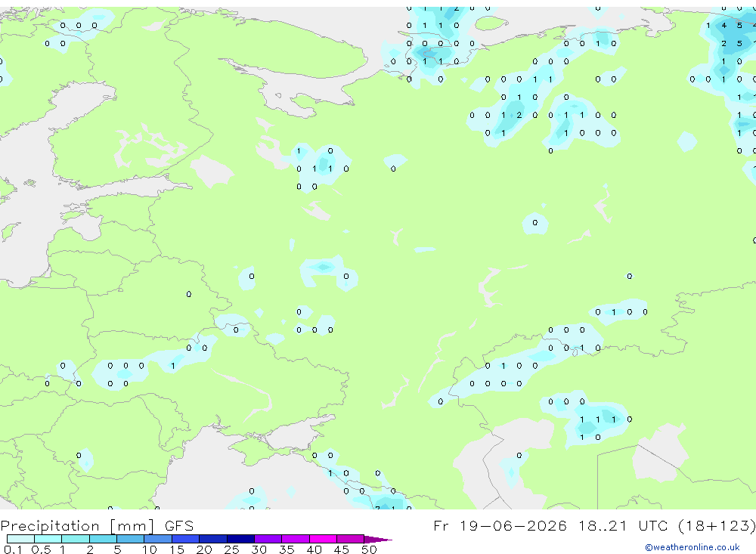Click the legend label '25'
756x554 pixels.
231,549
